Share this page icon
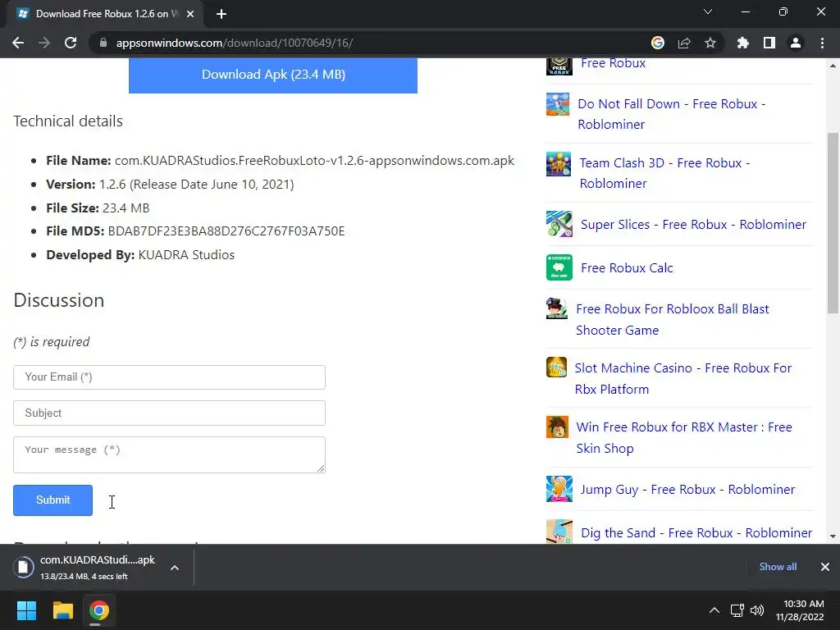 click(x=684, y=43)
